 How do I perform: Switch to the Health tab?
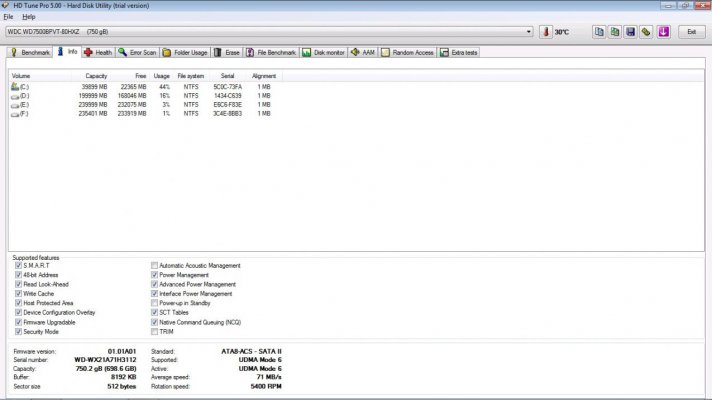(98, 53)
